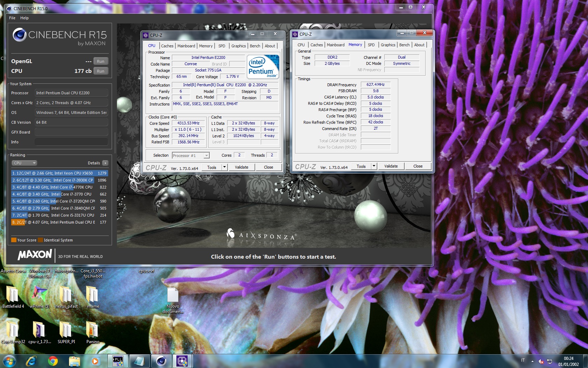
Task: Click Validate in Memory CPU-Z window
Action: pos(391,166)
